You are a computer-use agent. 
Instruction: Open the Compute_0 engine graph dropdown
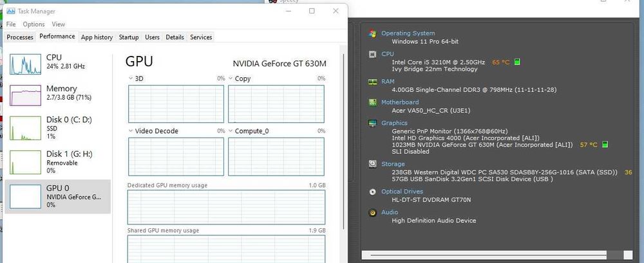[231, 131]
